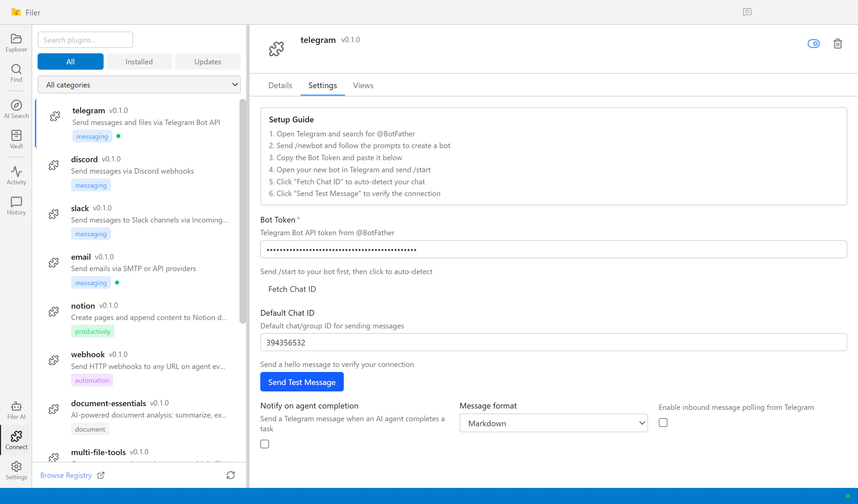
Task: Click the email plugin puzzle icon
Action: (53, 263)
